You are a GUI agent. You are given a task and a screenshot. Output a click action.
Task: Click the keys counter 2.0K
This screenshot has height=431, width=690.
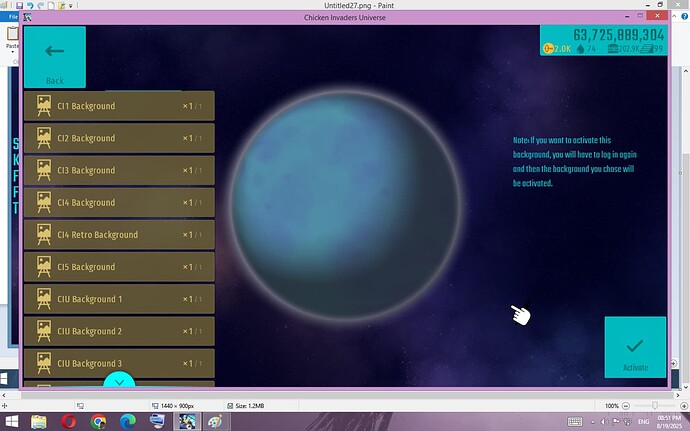tap(557, 48)
